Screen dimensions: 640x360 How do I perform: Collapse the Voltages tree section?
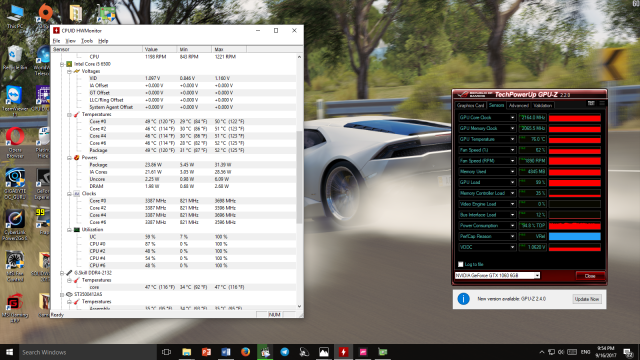click(69, 71)
